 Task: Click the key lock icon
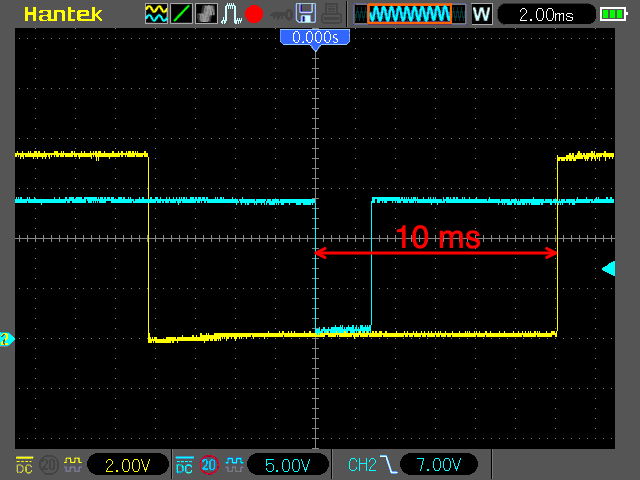(279, 14)
